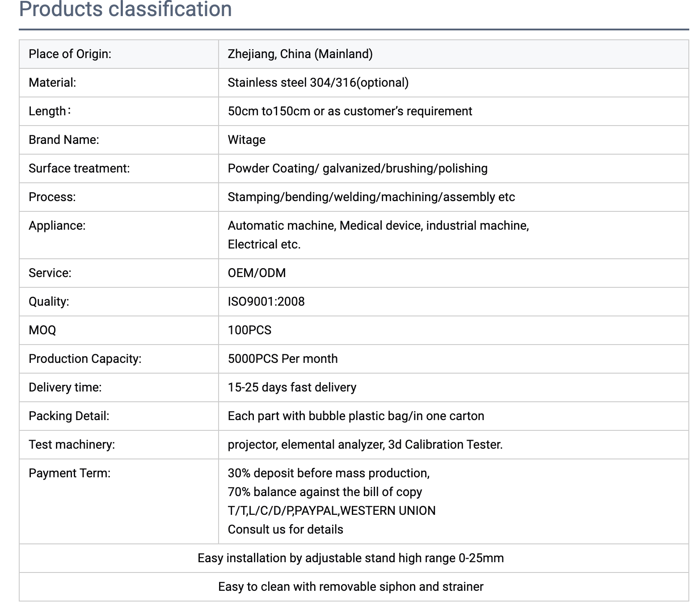Click the 'Process:' label cell
The width and height of the screenshot is (700, 606).
tap(119, 197)
